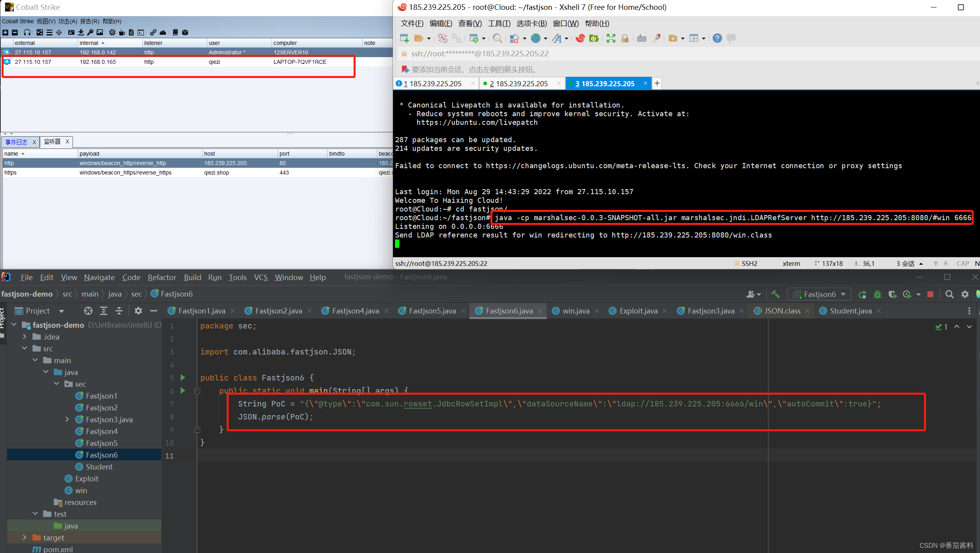Viewport: 980px width, 553px height.
Task: Expand the .idea folder in Project tree
Action: click(x=25, y=337)
